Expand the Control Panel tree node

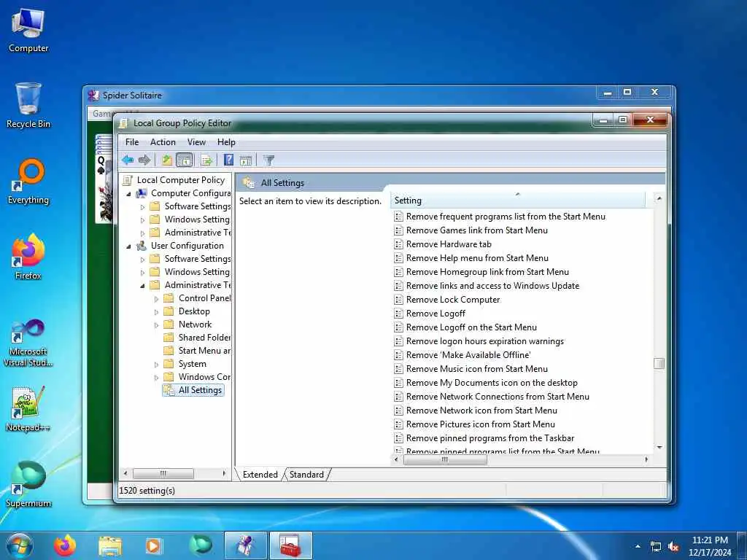[156, 299]
